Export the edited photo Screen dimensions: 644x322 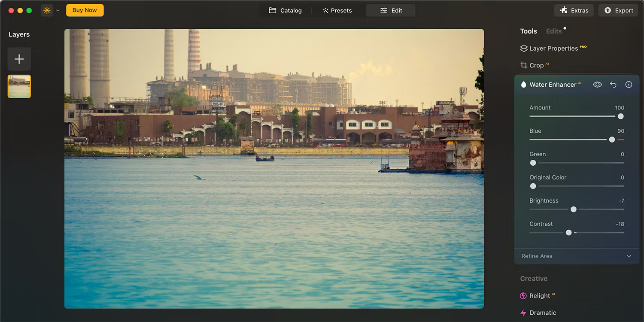(x=618, y=10)
